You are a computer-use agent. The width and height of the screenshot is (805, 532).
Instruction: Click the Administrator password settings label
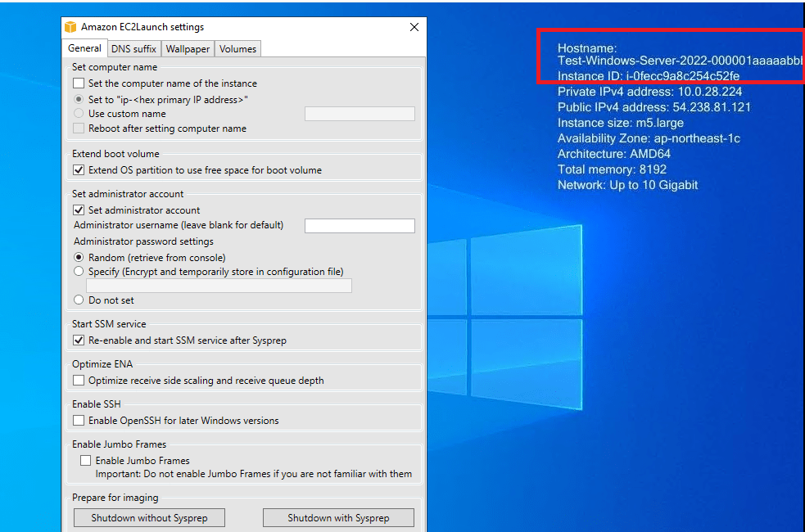[x=143, y=241]
